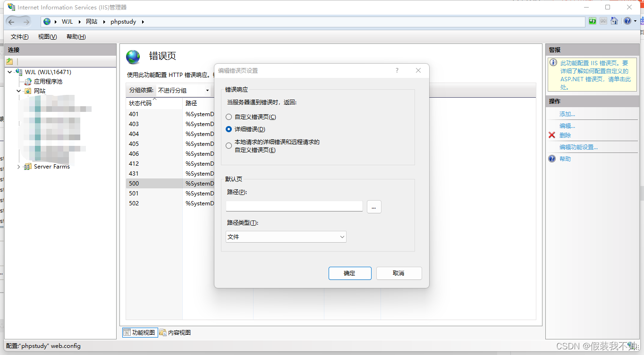Select the 502 status code row
This screenshot has height=355, width=644.
click(x=170, y=203)
